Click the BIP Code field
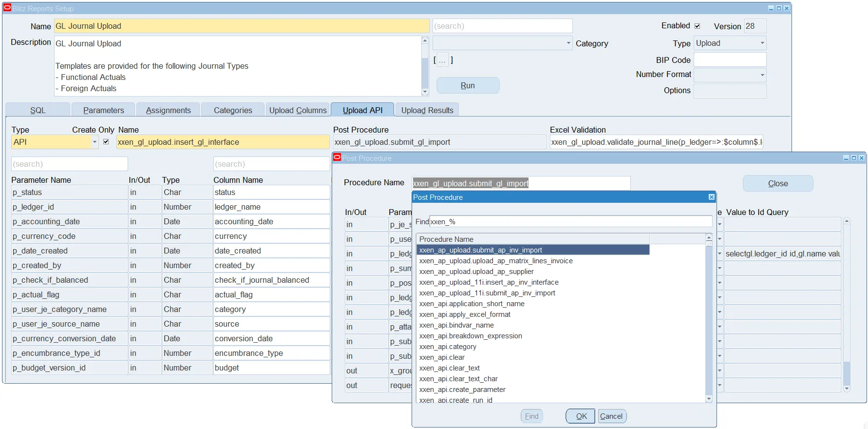This screenshot has height=429, width=868. click(730, 59)
